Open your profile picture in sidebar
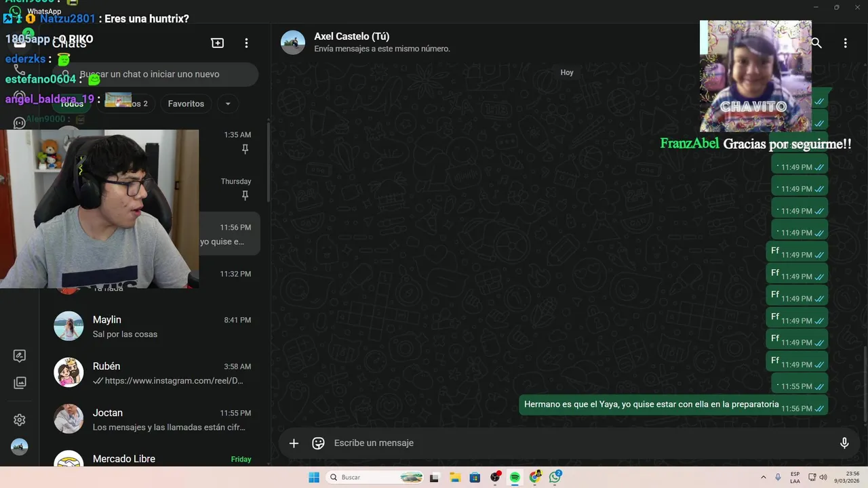This screenshot has height=488, width=868. tap(20, 447)
